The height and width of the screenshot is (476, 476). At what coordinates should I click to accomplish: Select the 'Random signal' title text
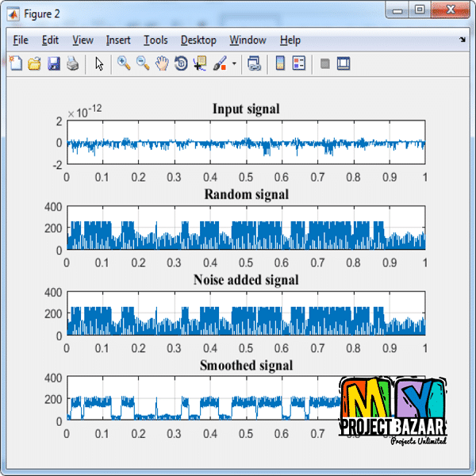click(246, 194)
